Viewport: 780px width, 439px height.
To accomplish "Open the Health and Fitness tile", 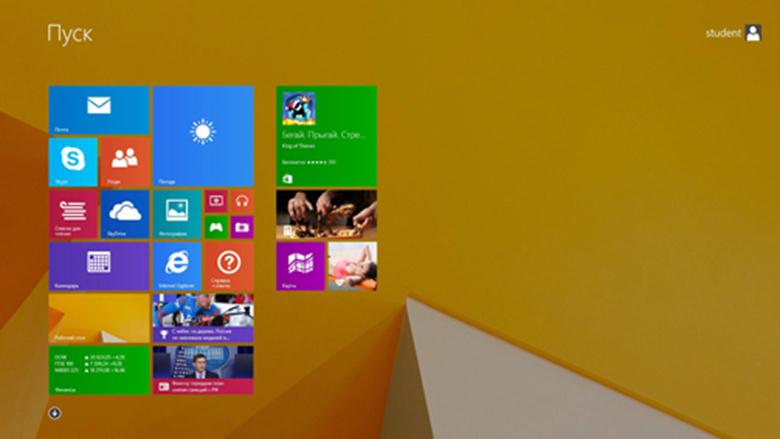I will tap(353, 266).
